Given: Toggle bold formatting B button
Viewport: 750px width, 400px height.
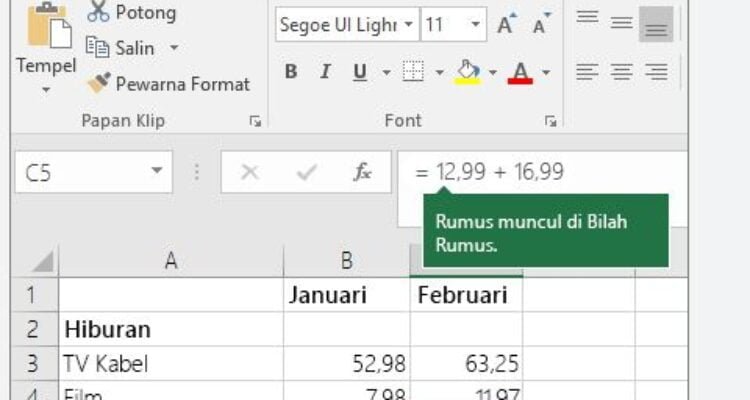Looking at the screenshot, I should pos(291,72).
